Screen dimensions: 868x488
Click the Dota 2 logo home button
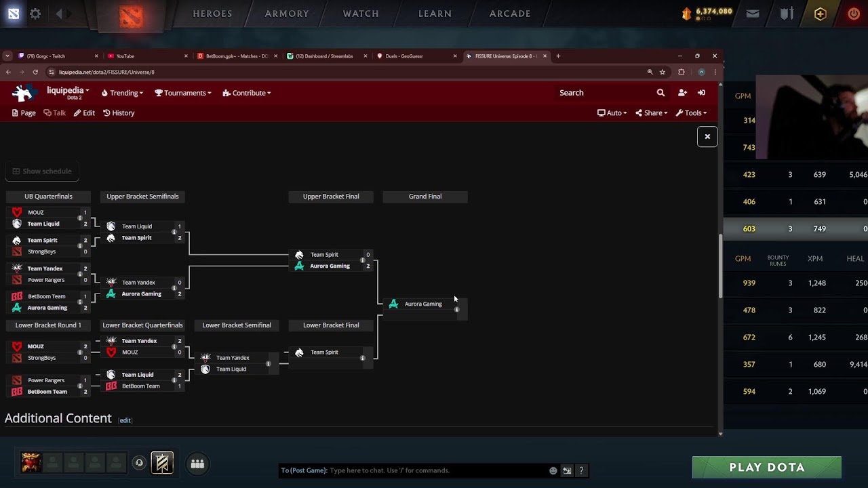pyautogui.click(x=132, y=15)
